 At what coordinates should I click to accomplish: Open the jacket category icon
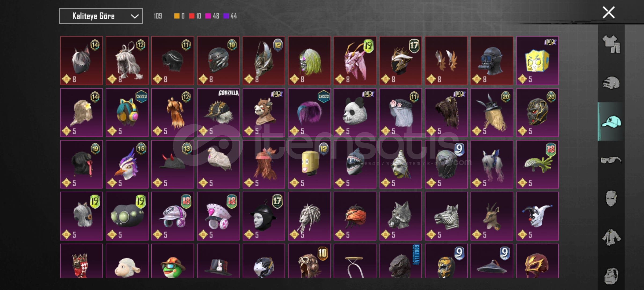[x=611, y=237]
